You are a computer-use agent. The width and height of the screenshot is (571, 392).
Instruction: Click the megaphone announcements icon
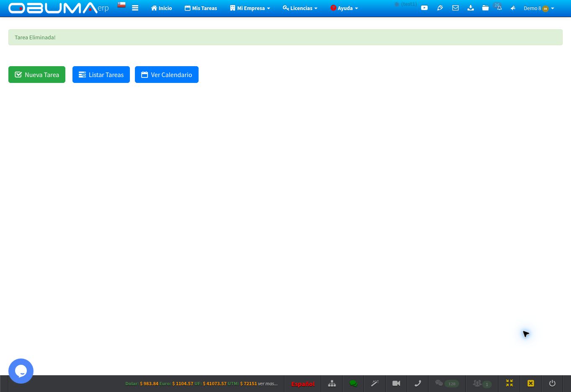pos(513,8)
